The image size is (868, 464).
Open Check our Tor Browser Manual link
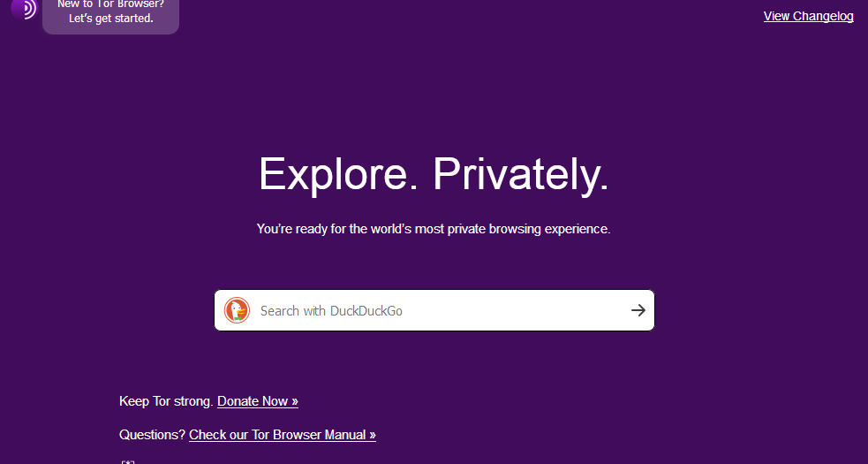(283, 435)
